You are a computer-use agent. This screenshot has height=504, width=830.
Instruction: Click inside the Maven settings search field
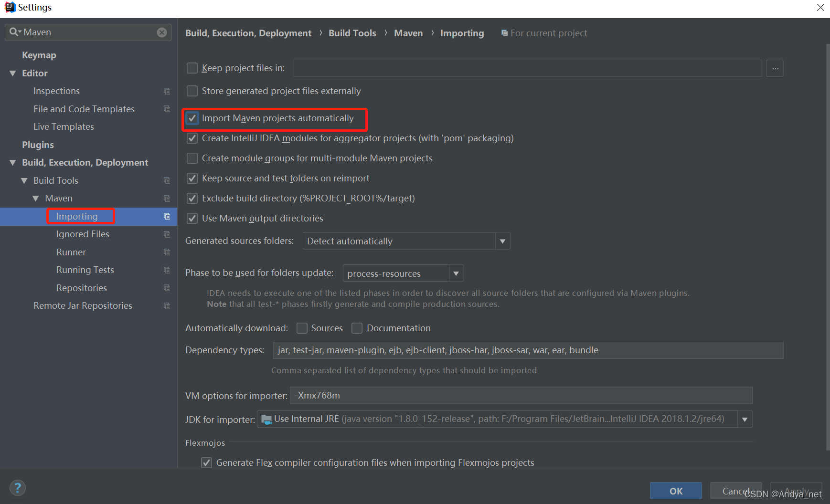click(88, 32)
